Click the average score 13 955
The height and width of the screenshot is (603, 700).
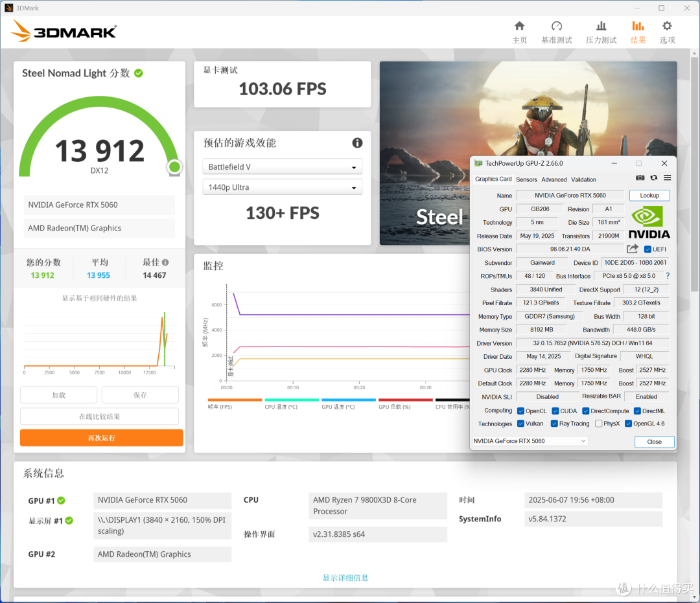(x=99, y=275)
